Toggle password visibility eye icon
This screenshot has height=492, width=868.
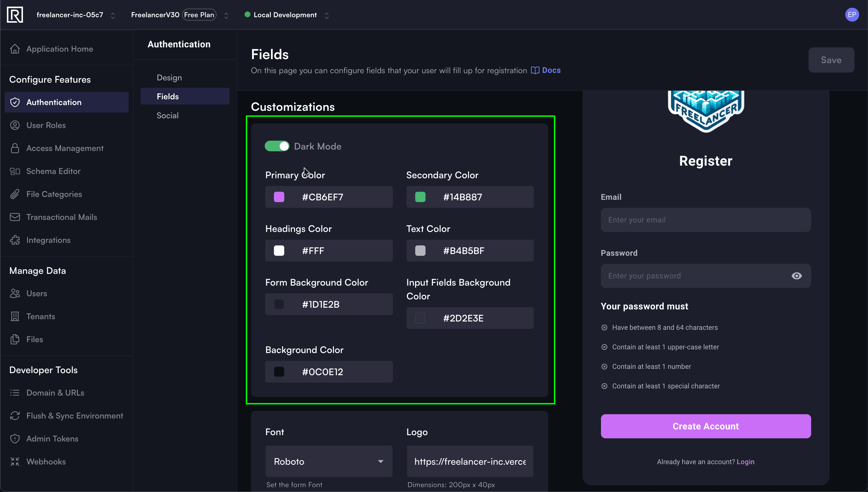[x=796, y=276]
